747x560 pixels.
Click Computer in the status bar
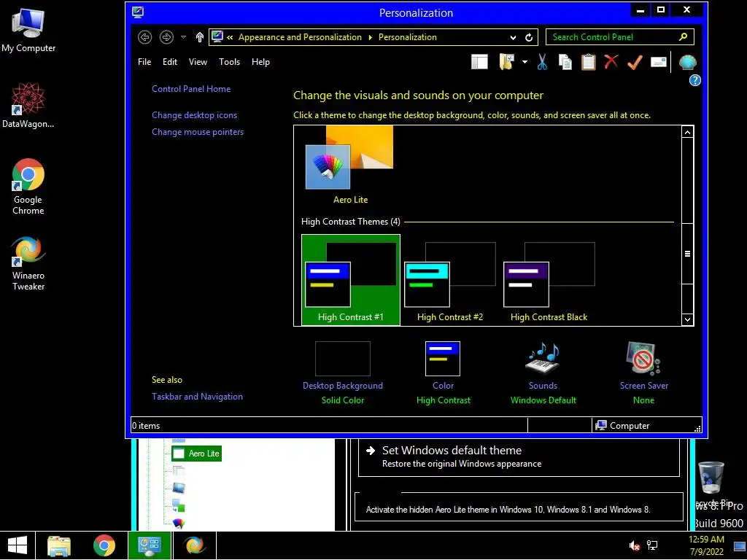tap(623, 426)
